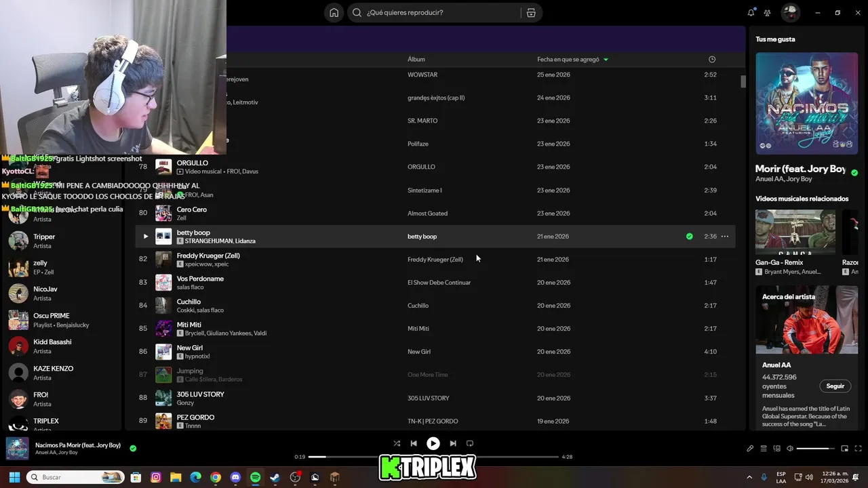Go to Spotify Home with the house icon
868x488 pixels.
coord(334,12)
